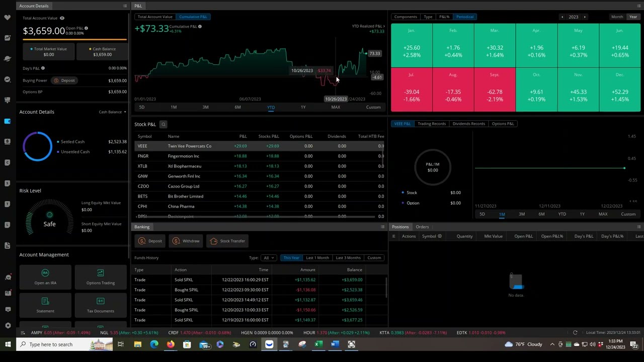Select the Dec. green P&L tile
Screen dimensions: 644x362
620,89
